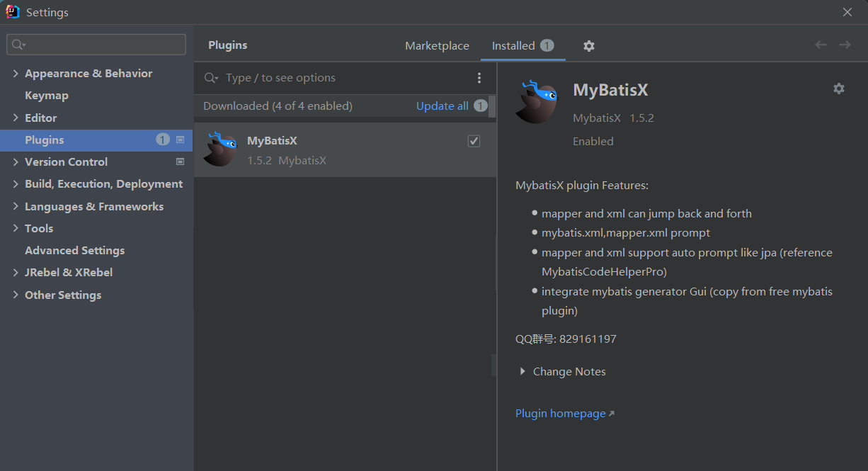Click the Update all link
The height and width of the screenshot is (471, 868).
pos(442,106)
